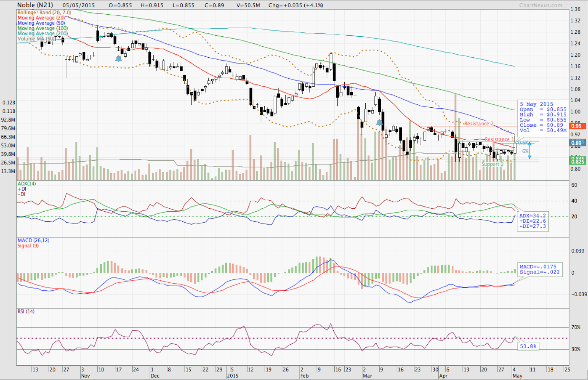Click the blue alert bell beside the March candles

coord(380,122)
